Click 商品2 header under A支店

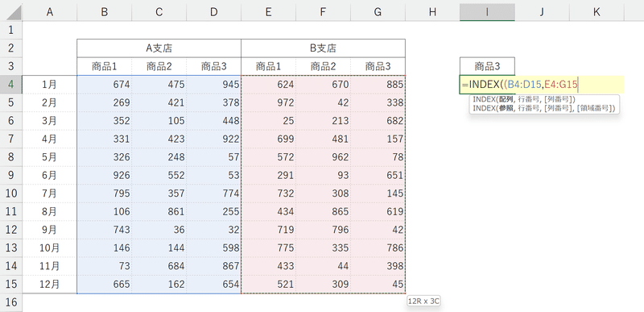point(159,66)
